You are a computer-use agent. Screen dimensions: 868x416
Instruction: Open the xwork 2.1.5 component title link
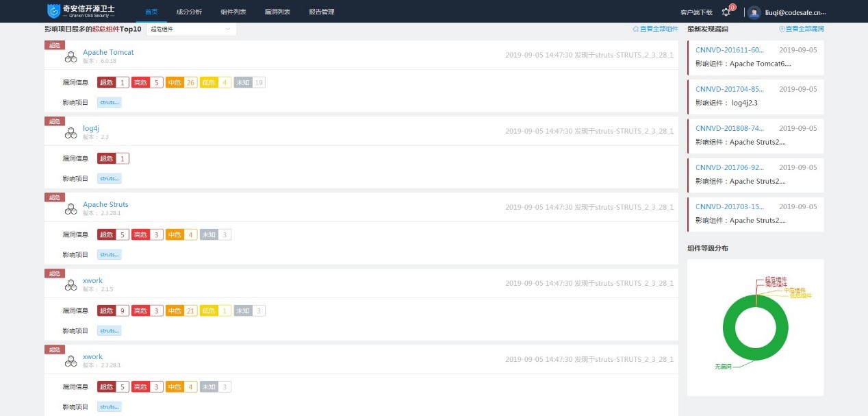tap(92, 280)
